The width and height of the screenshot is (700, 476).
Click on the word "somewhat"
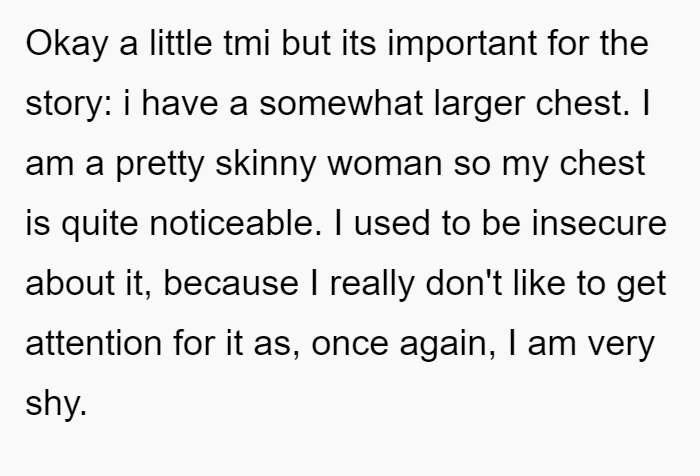coord(341,103)
